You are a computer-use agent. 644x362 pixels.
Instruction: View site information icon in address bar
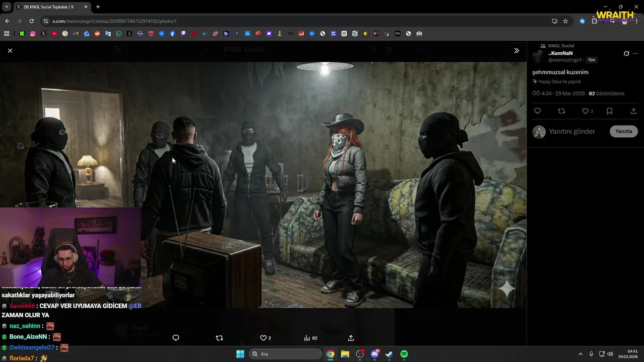point(46,21)
